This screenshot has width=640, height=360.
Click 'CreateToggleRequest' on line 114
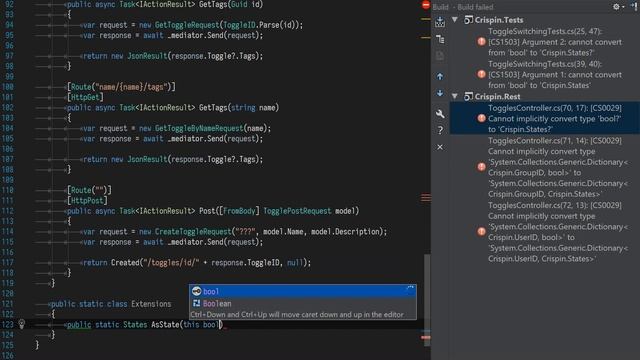coord(193,231)
